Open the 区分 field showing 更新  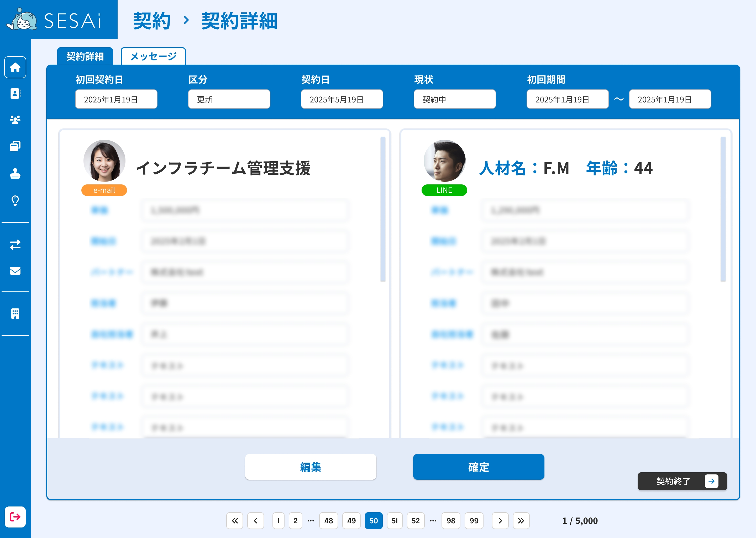click(x=229, y=99)
